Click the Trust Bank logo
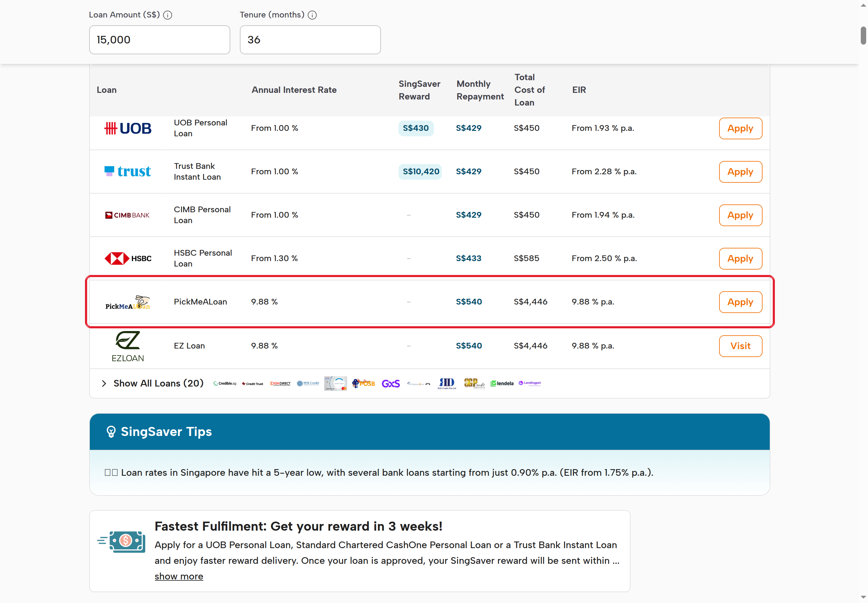 [128, 172]
